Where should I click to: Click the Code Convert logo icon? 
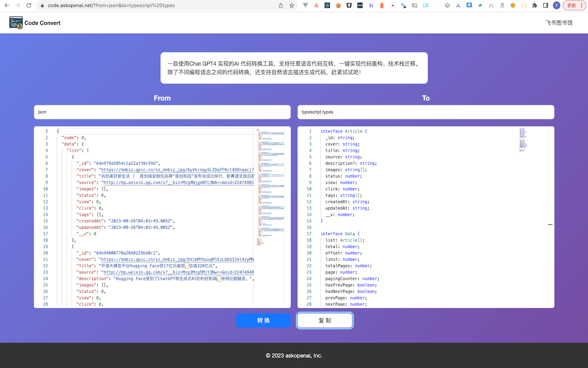(16, 23)
